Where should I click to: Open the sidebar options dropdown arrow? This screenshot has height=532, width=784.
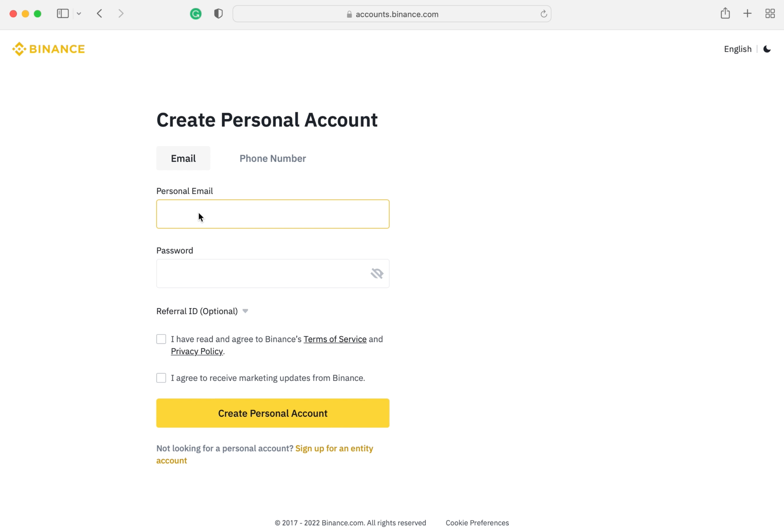pos(79,14)
